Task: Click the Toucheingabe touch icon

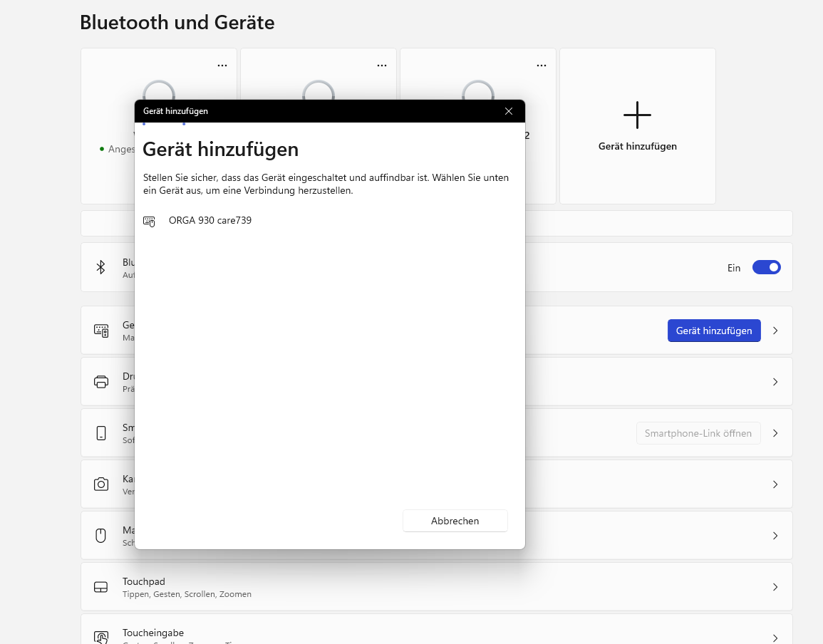Action: tap(100, 638)
